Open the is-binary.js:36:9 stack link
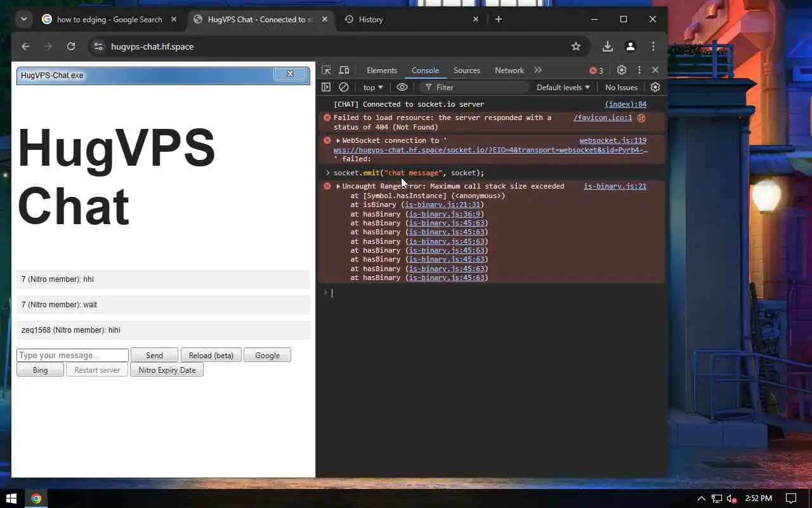 (x=445, y=214)
